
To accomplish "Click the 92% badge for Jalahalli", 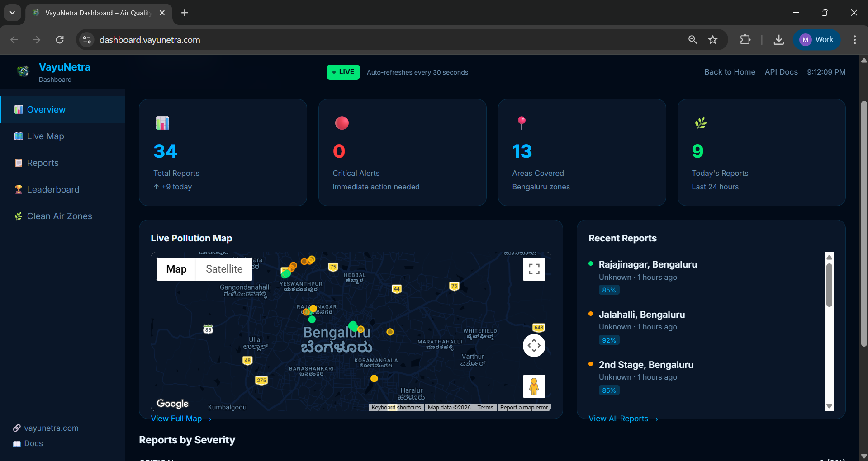I will (x=608, y=340).
